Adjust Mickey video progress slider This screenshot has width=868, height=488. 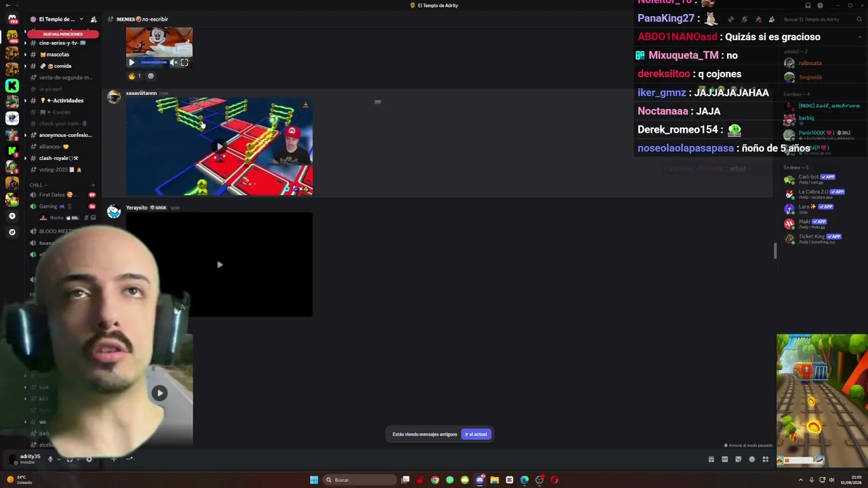click(153, 62)
